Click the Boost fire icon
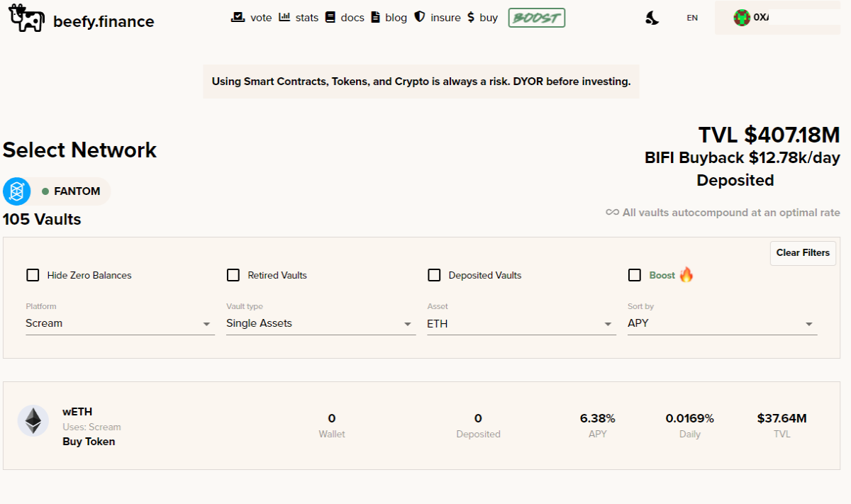 tap(686, 275)
